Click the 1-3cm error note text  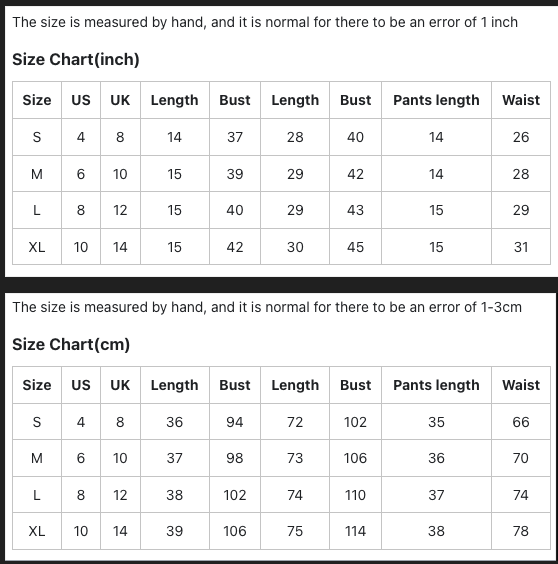click(x=267, y=307)
